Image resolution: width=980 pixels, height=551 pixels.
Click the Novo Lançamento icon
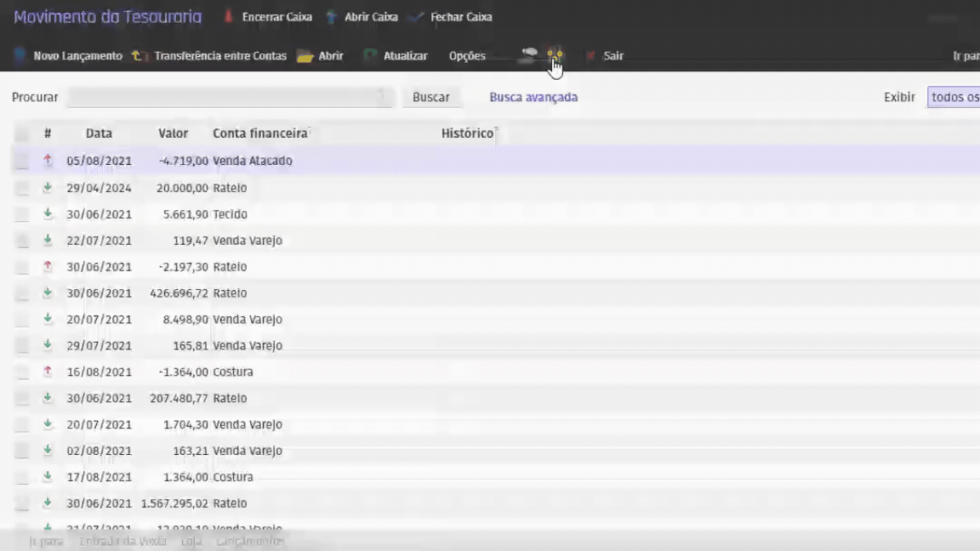(x=20, y=56)
